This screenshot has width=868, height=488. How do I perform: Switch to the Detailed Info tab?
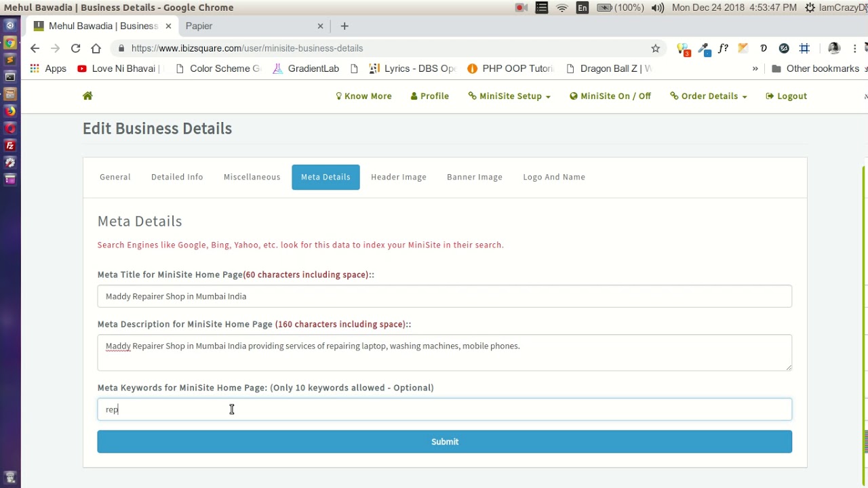[177, 177]
